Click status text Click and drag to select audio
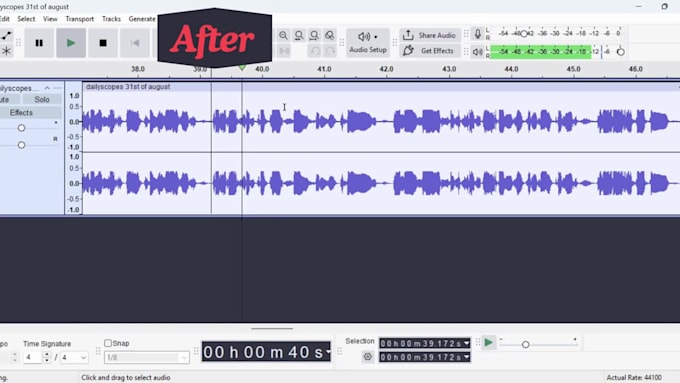Viewport: 680px width, 383px height. pos(126,377)
